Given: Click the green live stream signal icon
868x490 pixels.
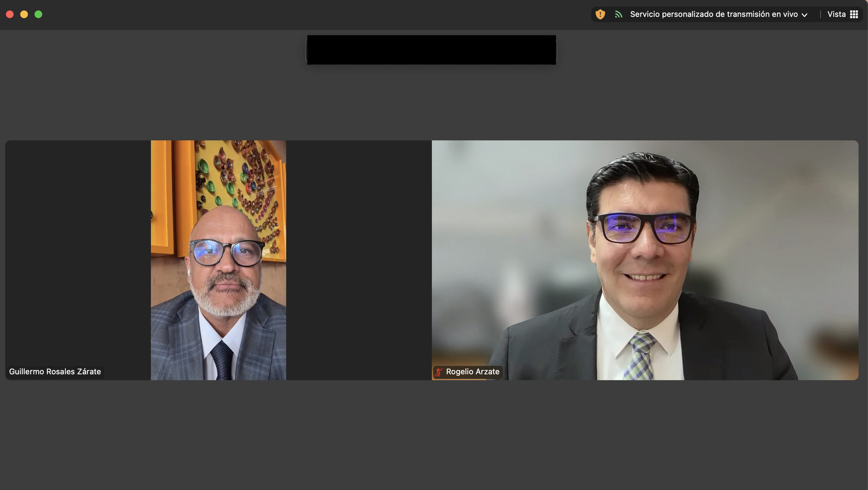Looking at the screenshot, I should (x=618, y=14).
